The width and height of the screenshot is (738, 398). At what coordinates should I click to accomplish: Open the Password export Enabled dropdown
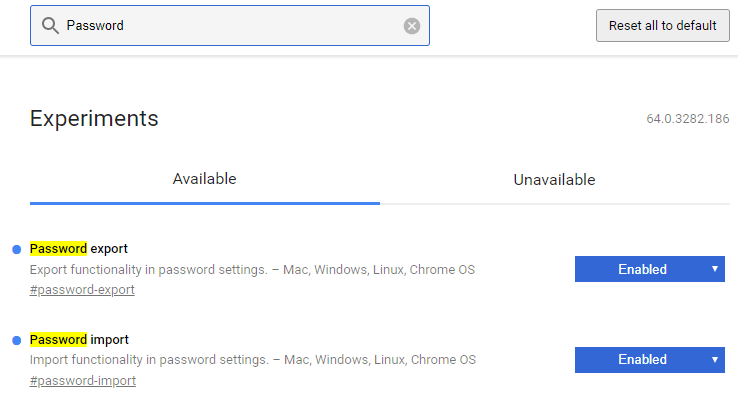point(650,269)
